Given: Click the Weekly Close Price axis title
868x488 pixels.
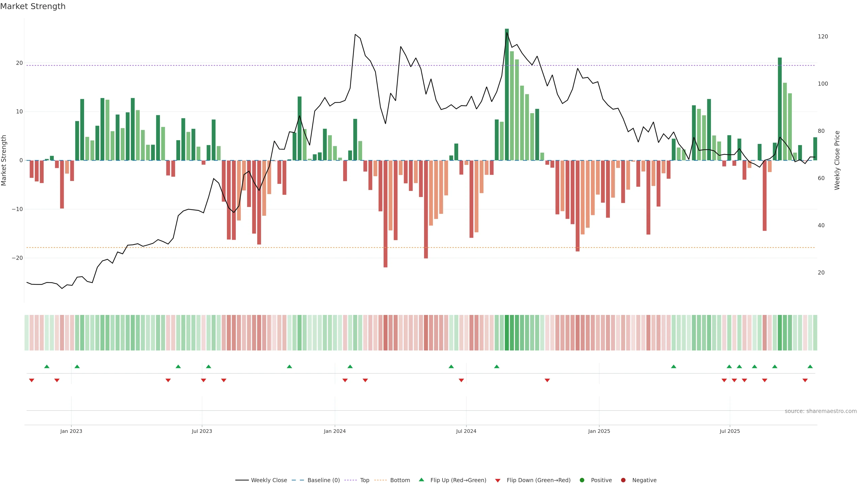Looking at the screenshot, I should click(x=837, y=160).
